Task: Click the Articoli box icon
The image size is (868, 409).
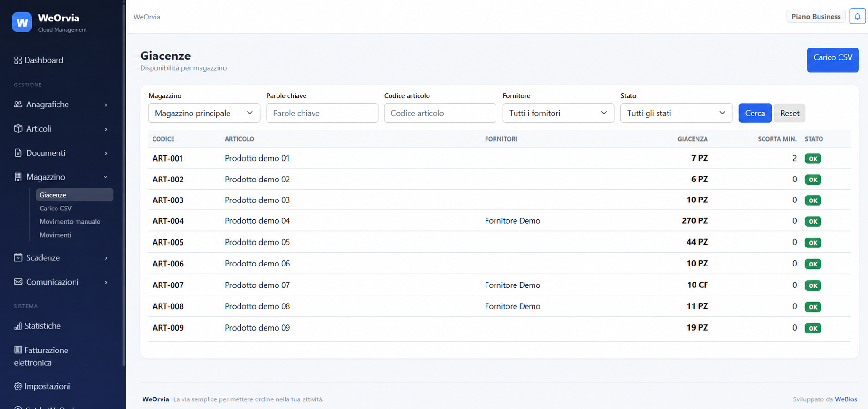Action: [x=18, y=129]
